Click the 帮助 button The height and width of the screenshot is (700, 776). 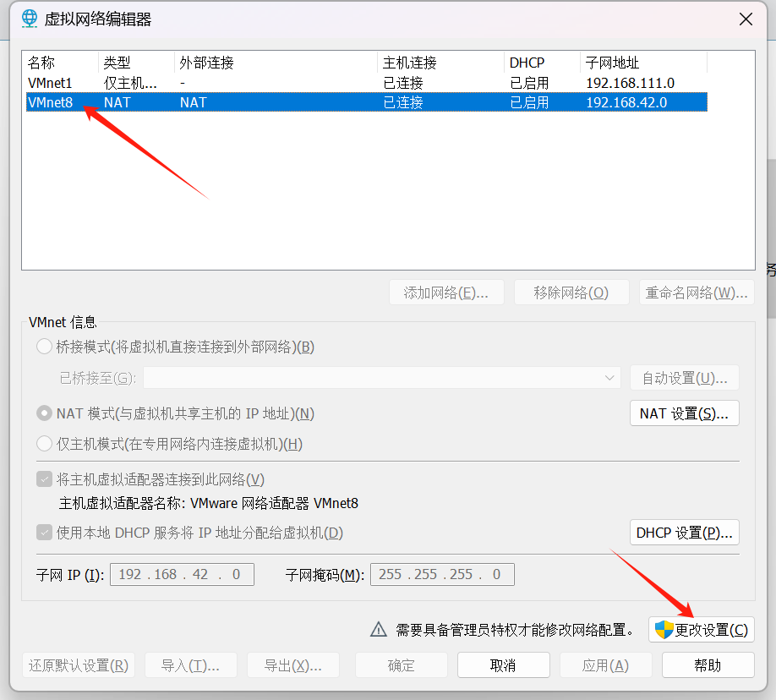tap(708, 664)
